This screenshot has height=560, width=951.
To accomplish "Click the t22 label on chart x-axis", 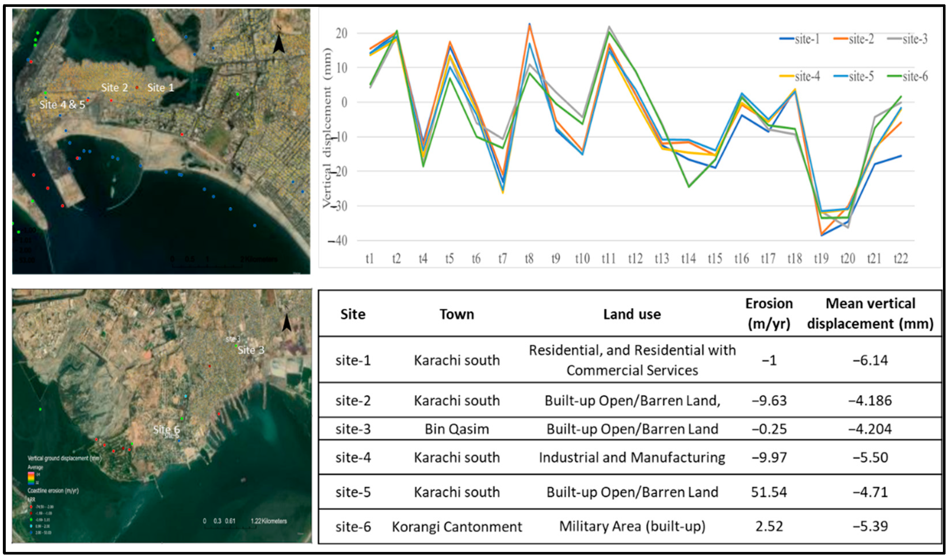I will [900, 259].
